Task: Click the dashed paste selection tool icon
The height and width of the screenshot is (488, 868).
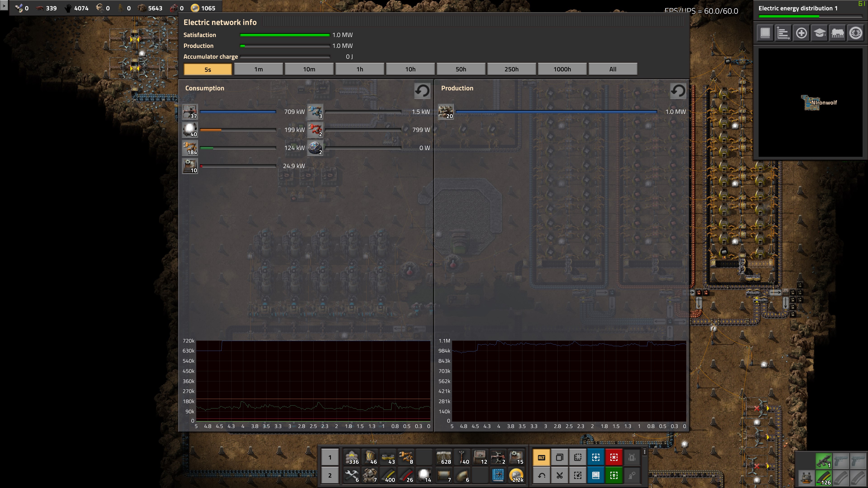Action: point(578,457)
